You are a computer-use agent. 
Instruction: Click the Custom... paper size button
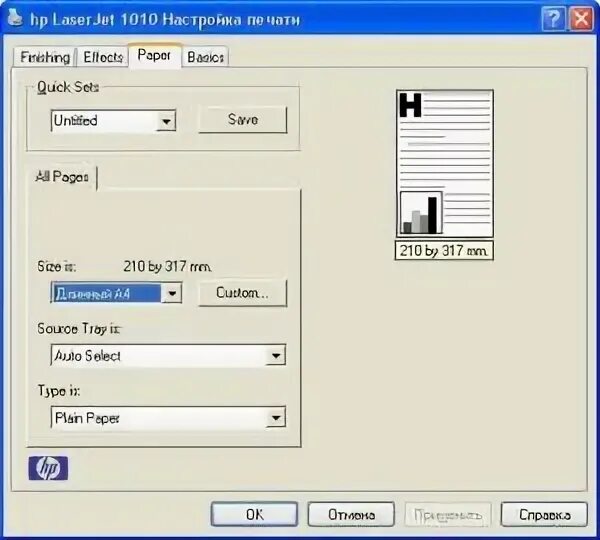tap(243, 293)
